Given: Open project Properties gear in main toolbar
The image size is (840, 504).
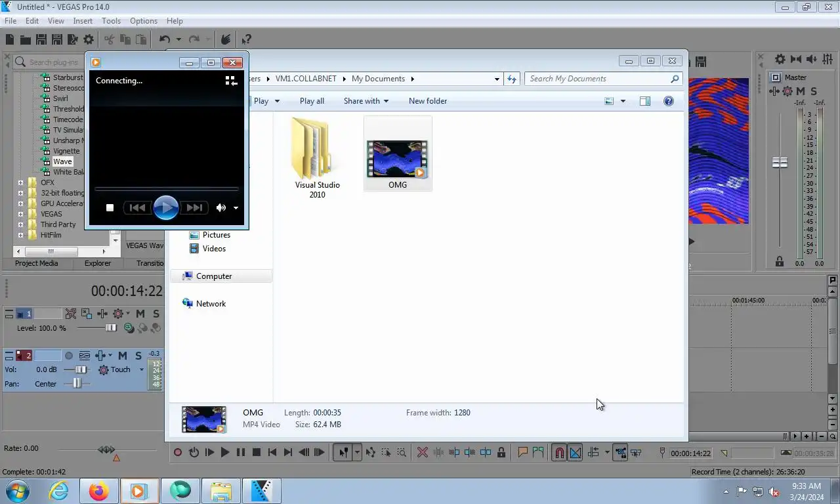Looking at the screenshot, I should [89, 40].
